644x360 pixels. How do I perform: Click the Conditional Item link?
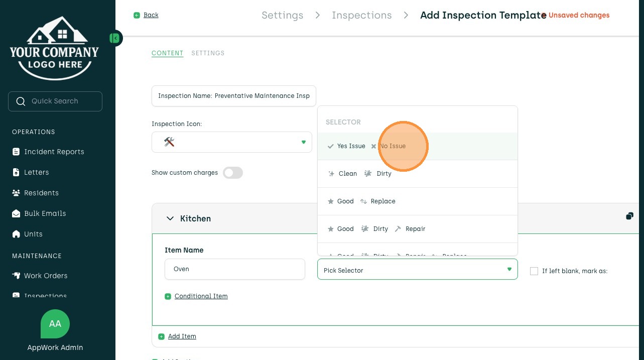coord(201,296)
